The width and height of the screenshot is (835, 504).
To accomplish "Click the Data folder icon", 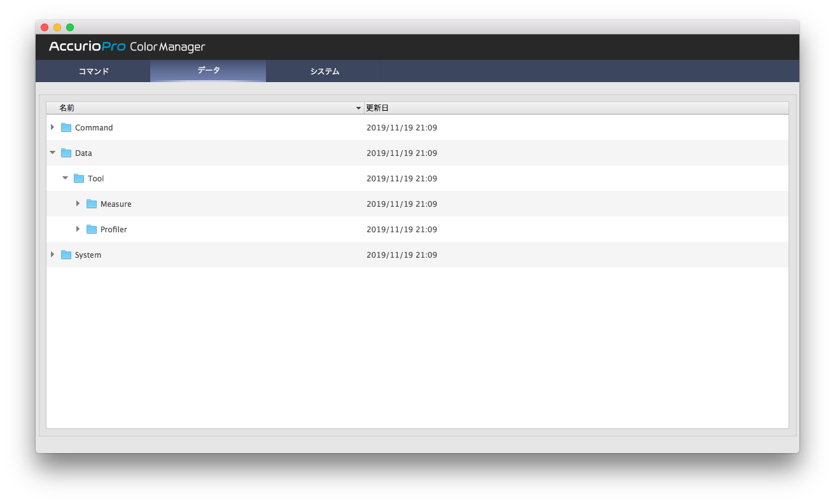I will [66, 153].
